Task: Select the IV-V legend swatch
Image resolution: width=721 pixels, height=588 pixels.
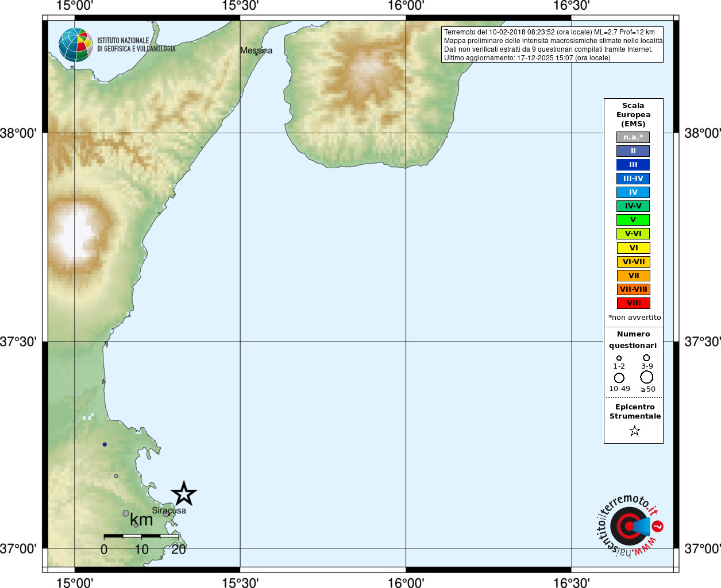Action: pos(633,206)
